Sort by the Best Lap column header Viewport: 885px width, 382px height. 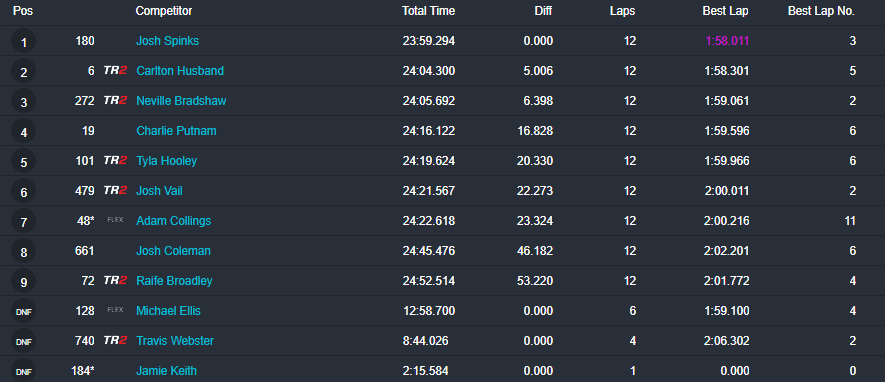726,11
